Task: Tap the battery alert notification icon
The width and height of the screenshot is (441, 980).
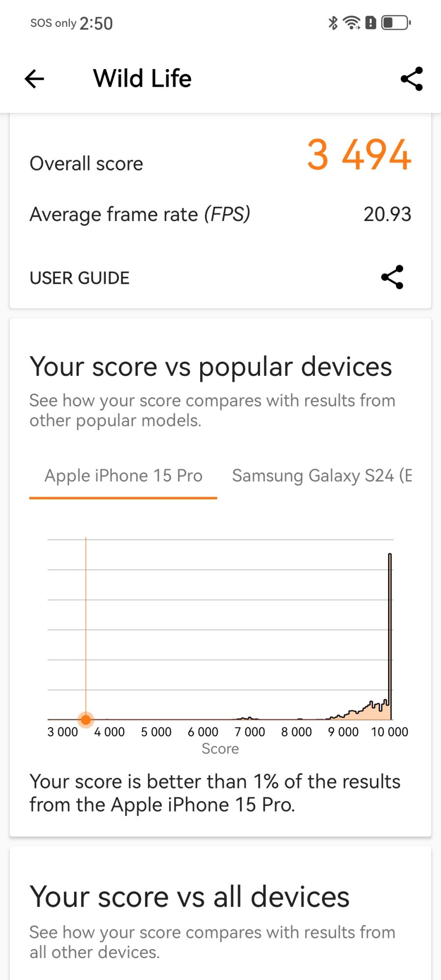Action: [x=371, y=23]
